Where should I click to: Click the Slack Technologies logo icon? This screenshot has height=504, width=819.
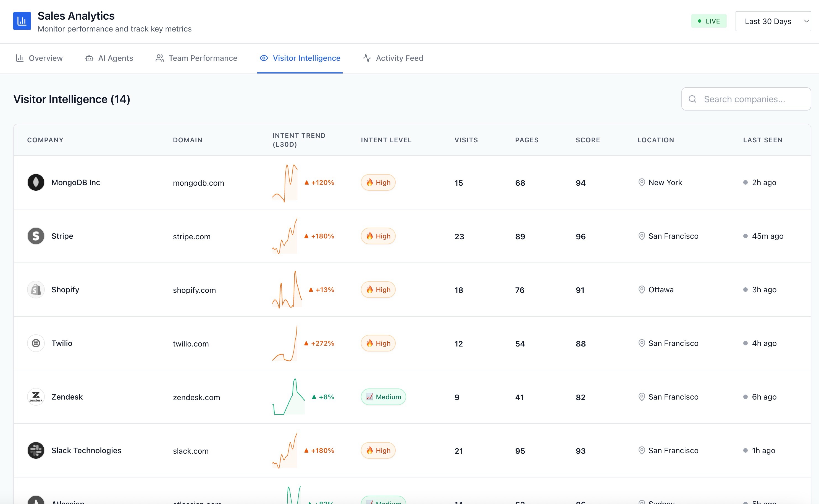[36, 450]
